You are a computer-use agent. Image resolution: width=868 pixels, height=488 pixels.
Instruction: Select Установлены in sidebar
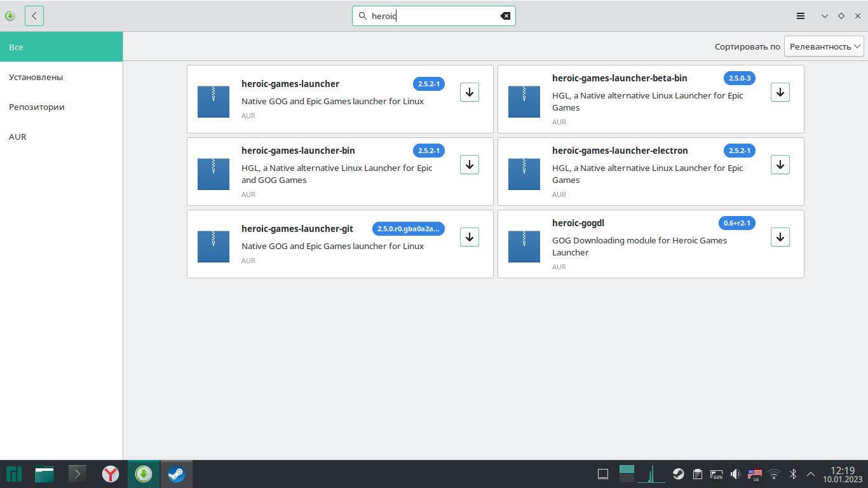coord(62,77)
